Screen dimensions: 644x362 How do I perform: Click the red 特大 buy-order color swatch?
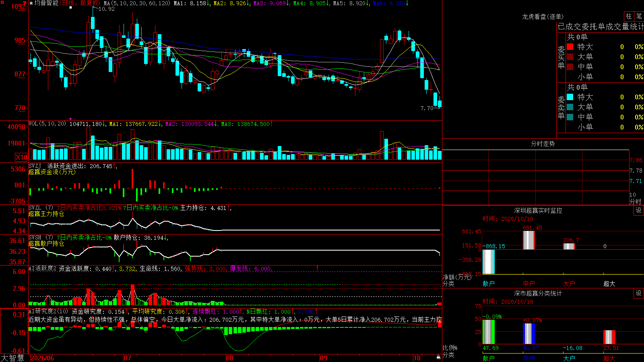click(570, 47)
